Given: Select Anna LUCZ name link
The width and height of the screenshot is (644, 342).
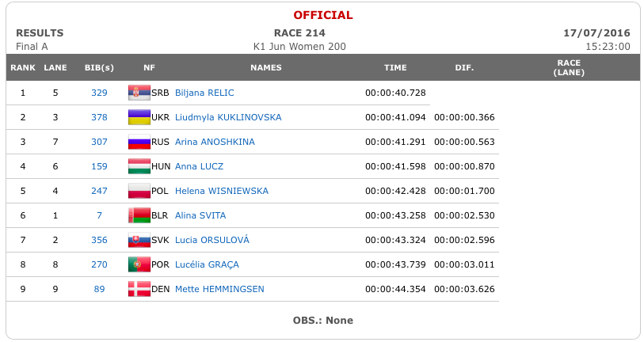Looking at the screenshot, I should point(199,166).
